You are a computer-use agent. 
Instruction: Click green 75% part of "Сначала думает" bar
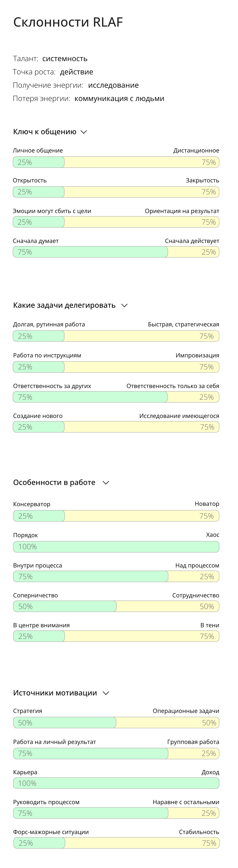pyautogui.click(x=90, y=252)
